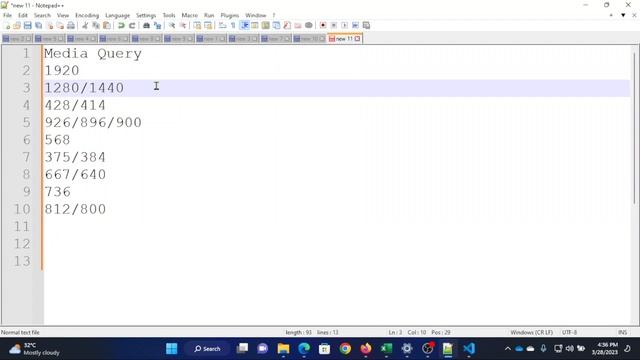Open the User Defined Language icon
Screen dimensions: 640x360
click(x=255, y=26)
